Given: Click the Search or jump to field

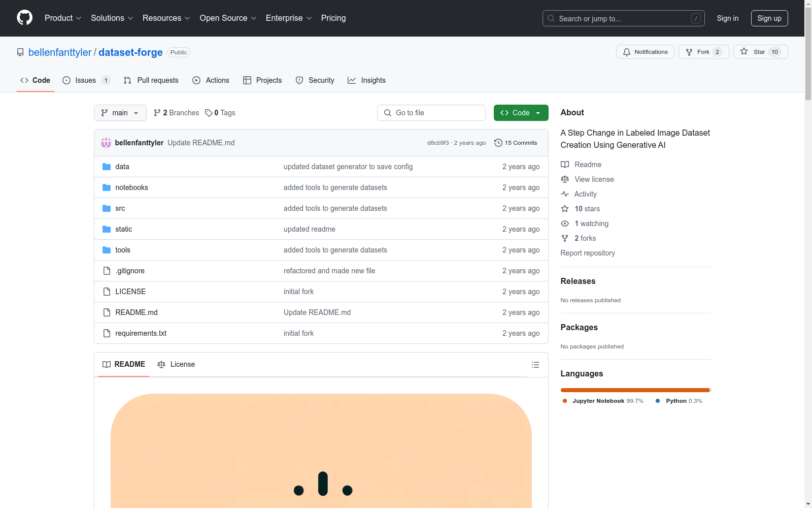Looking at the screenshot, I should click(624, 18).
